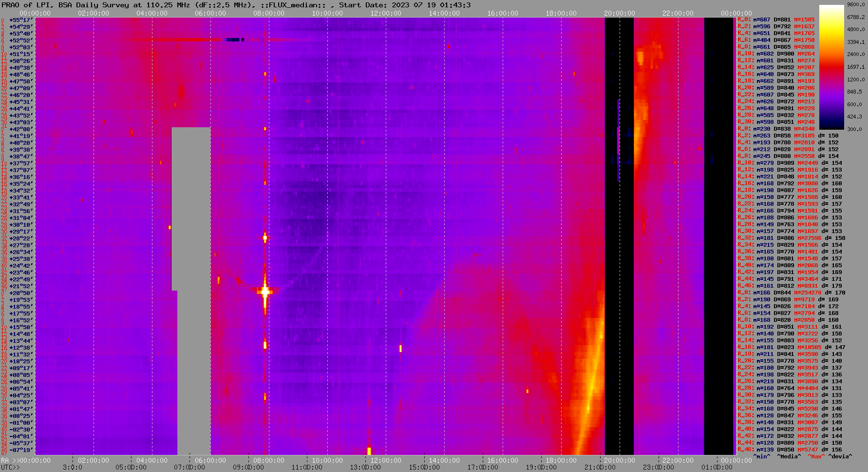Select the stats row with M=2066

tap(776, 47)
